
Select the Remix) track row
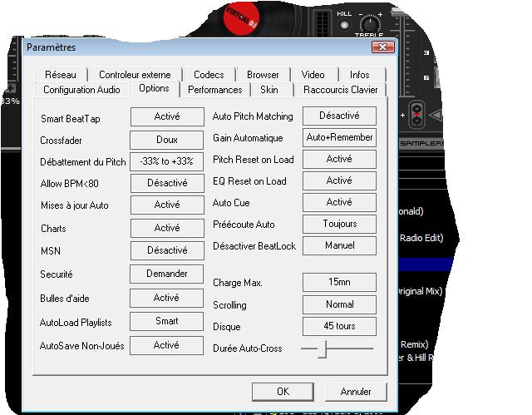pos(415,344)
